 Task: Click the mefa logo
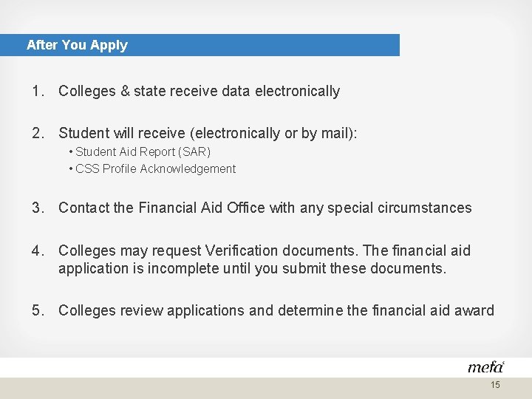coord(485,366)
